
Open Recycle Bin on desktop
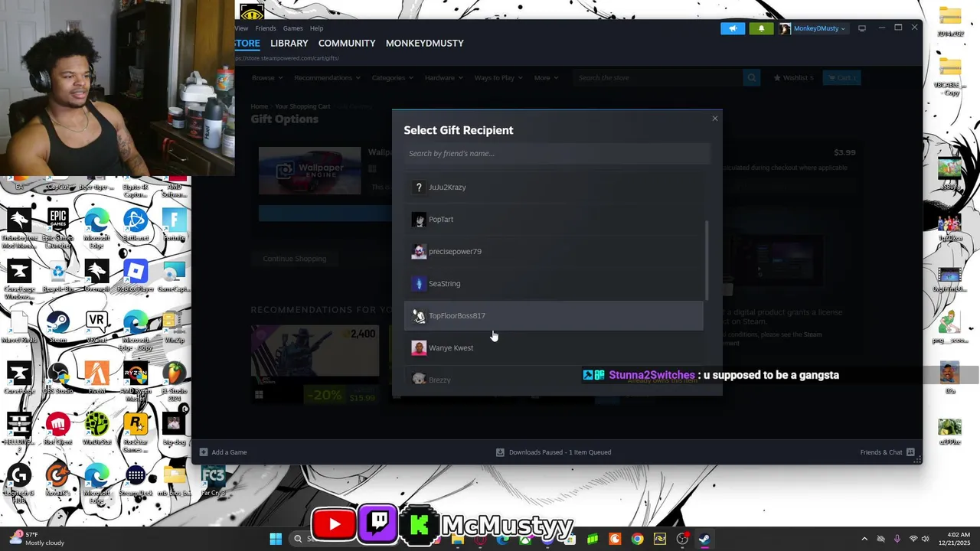coord(58,276)
